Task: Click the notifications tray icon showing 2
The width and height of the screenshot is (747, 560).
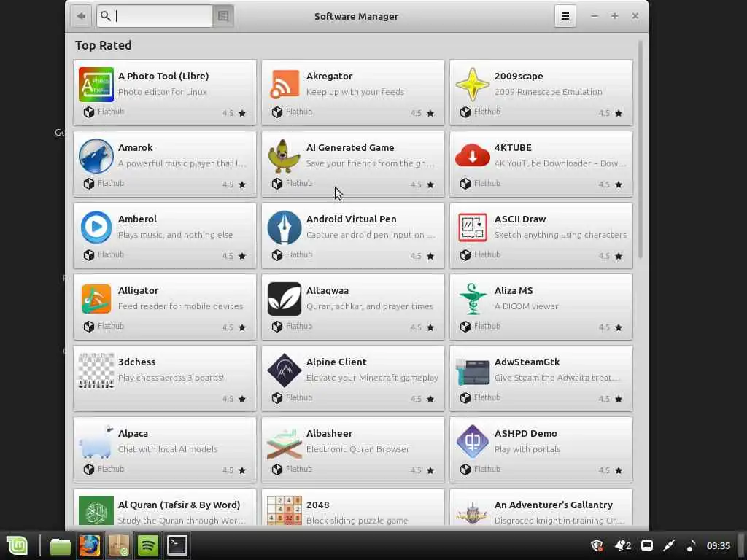Action: 623,545
